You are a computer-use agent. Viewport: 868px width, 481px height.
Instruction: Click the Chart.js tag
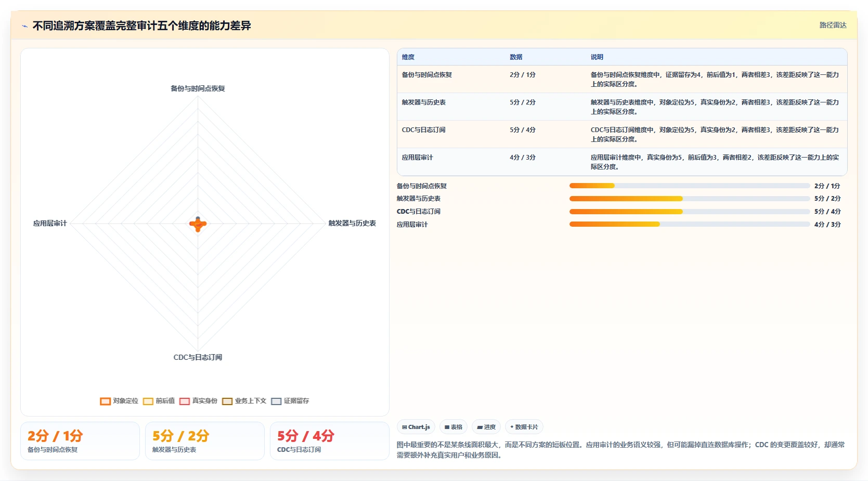tap(416, 427)
